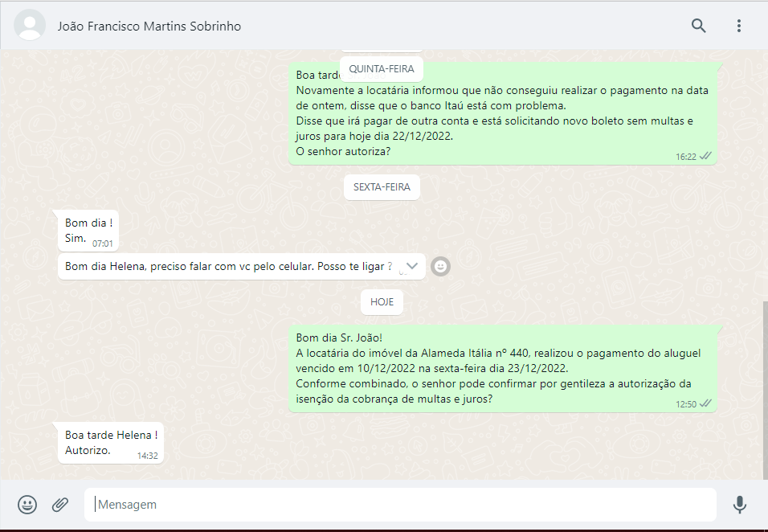Click the sent message mentioning banco Itaú

pyautogui.click(x=502, y=114)
